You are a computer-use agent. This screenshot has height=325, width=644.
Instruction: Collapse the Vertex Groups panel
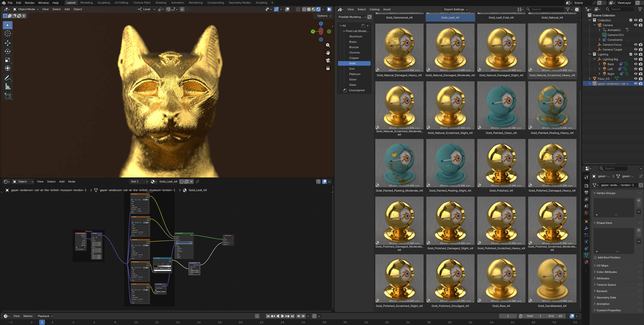coord(606,193)
